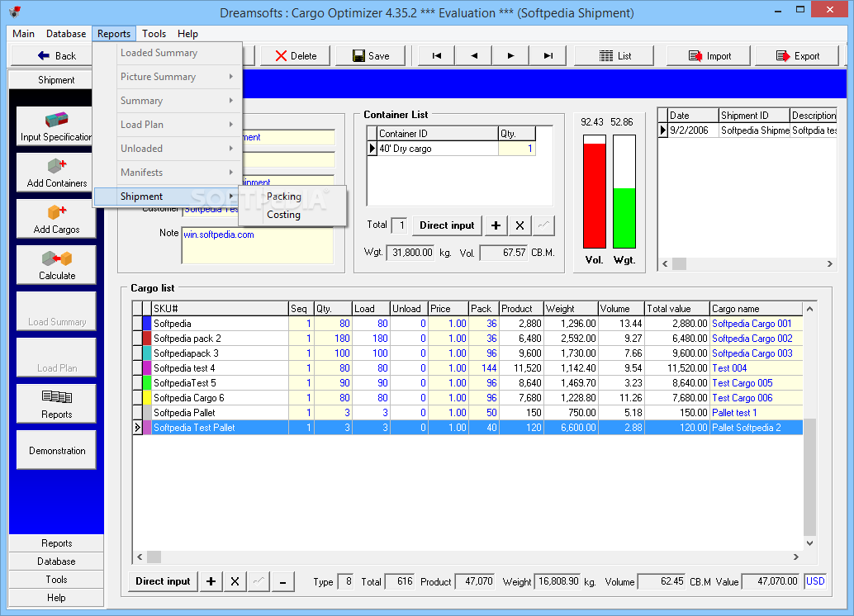Jump to the first record
This screenshot has height=616, width=854.
click(x=436, y=55)
